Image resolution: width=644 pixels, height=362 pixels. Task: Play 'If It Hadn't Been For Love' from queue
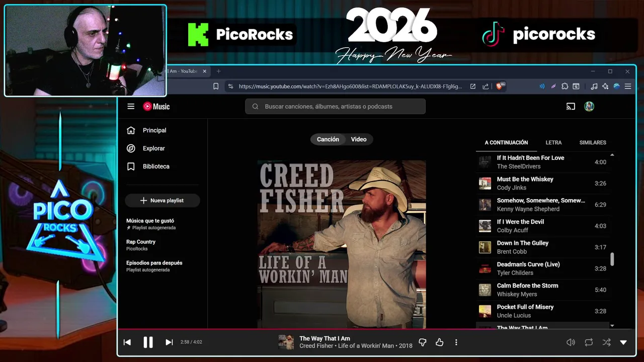(x=542, y=162)
